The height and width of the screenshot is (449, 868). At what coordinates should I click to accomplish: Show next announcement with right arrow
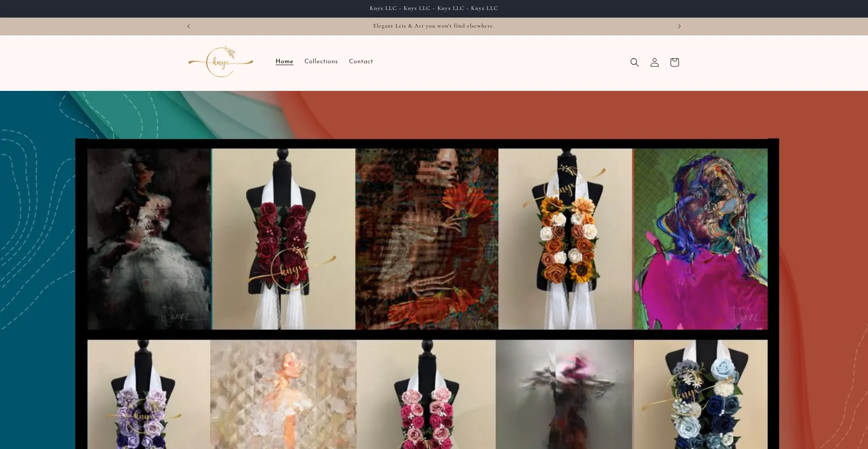(x=679, y=26)
